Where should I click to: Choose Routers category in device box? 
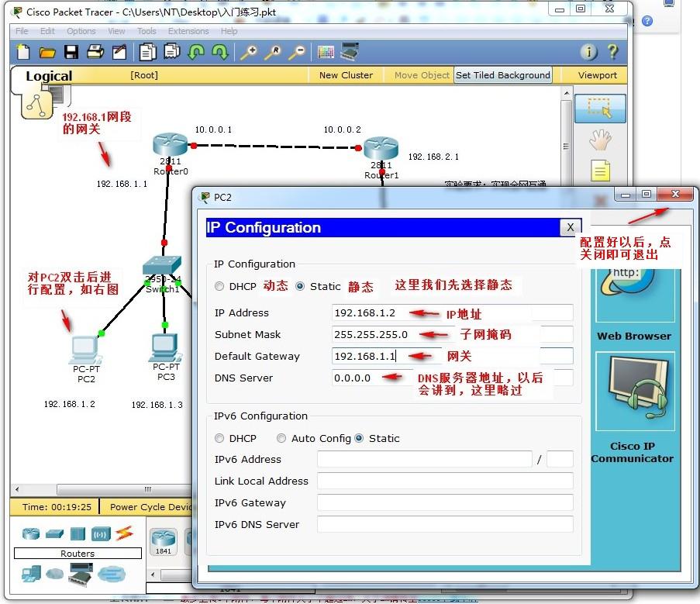click(x=31, y=533)
